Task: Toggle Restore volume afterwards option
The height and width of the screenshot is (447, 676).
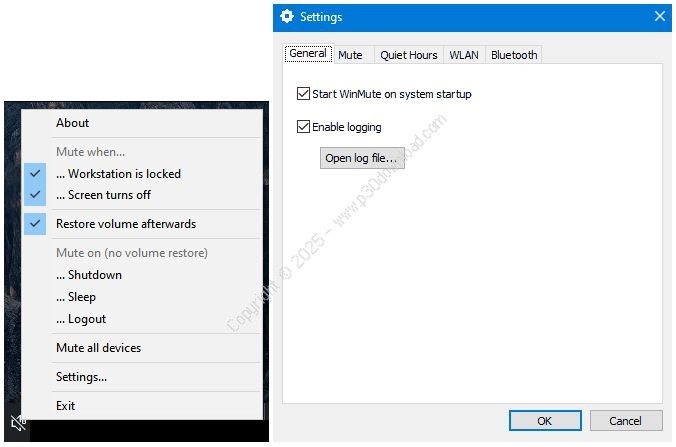Action: [125, 224]
